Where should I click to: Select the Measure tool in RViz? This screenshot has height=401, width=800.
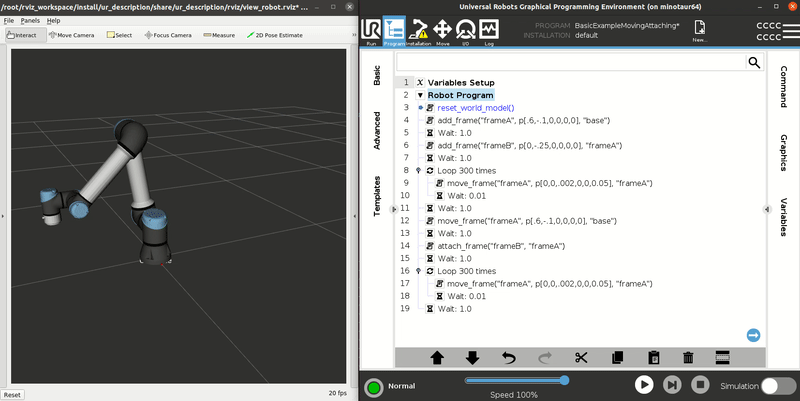pyautogui.click(x=218, y=35)
